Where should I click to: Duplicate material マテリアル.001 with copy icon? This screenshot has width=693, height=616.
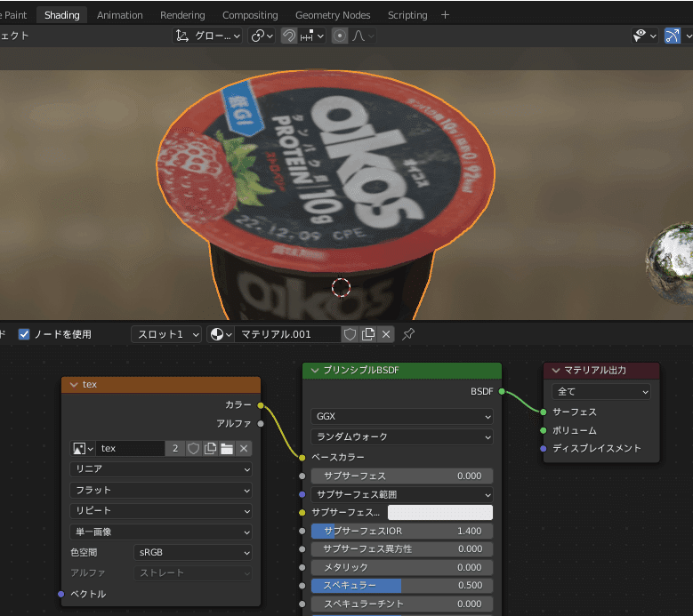pyautogui.click(x=367, y=334)
